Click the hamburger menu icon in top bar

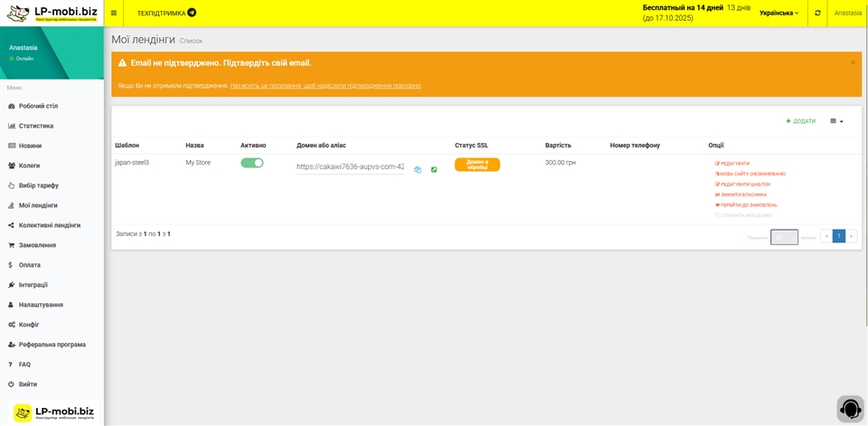tap(114, 13)
